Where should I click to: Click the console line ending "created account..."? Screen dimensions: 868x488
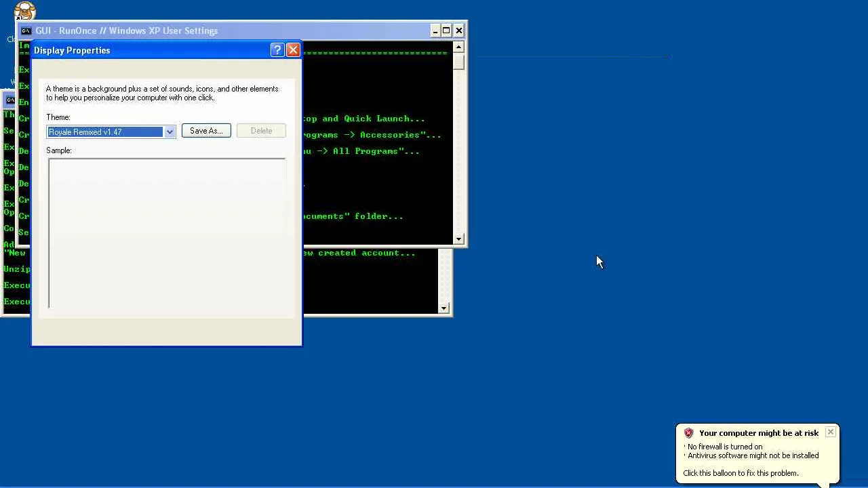359,253
